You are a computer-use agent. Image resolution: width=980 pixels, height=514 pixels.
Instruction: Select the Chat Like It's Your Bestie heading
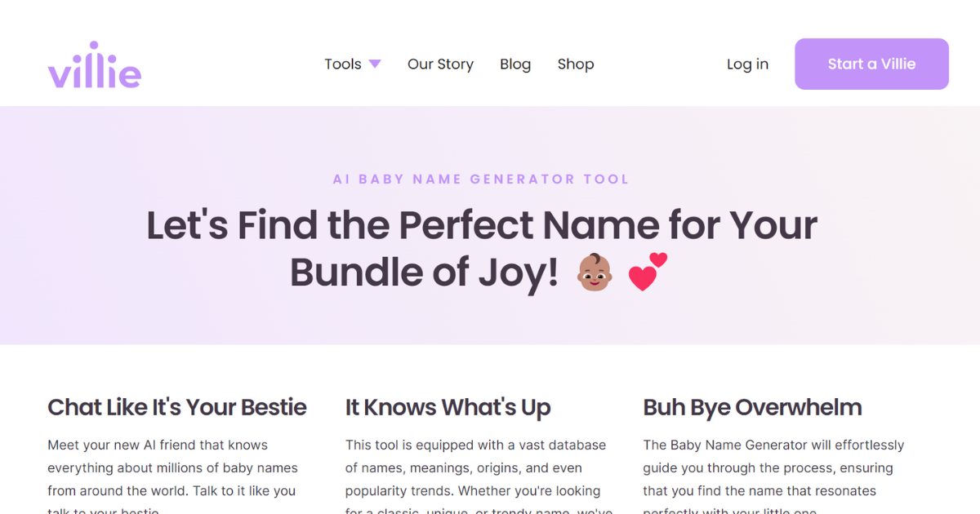pyautogui.click(x=177, y=407)
